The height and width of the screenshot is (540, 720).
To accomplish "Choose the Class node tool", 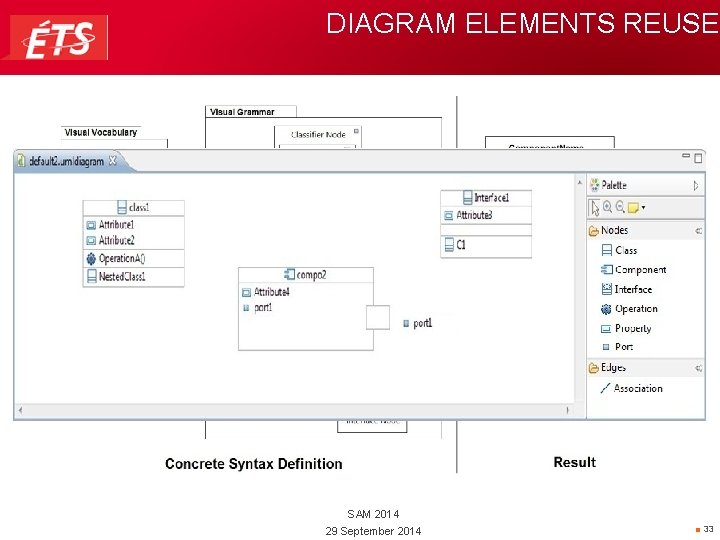I will click(x=619, y=250).
